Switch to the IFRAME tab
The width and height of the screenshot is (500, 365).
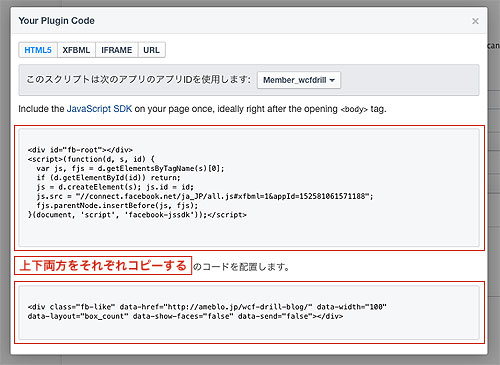(117, 50)
